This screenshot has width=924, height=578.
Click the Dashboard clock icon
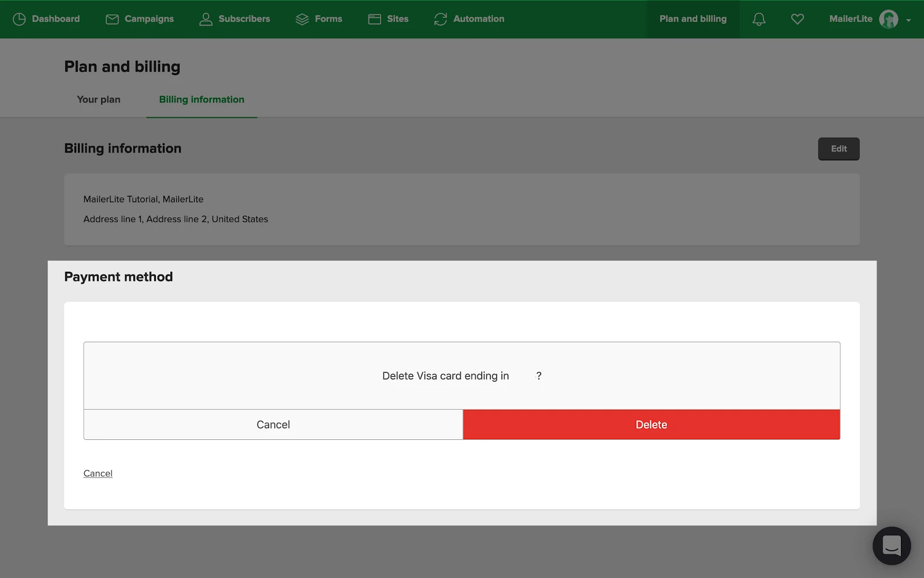tap(19, 19)
